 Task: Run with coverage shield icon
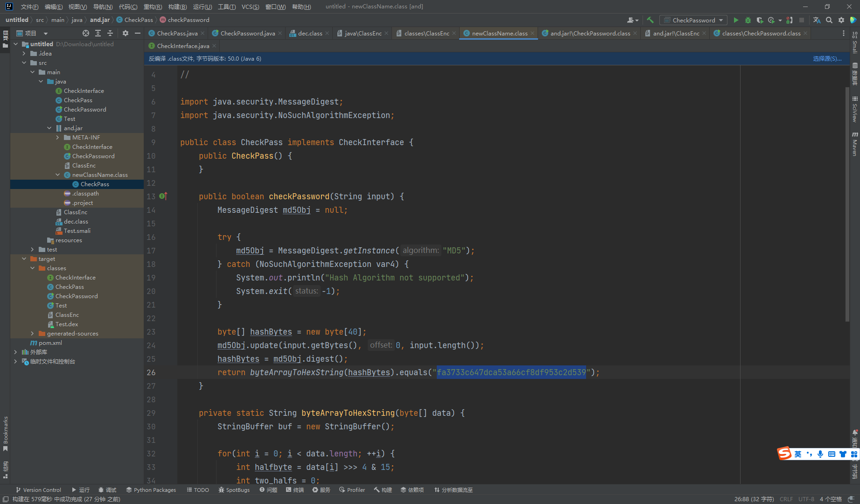(x=760, y=20)
